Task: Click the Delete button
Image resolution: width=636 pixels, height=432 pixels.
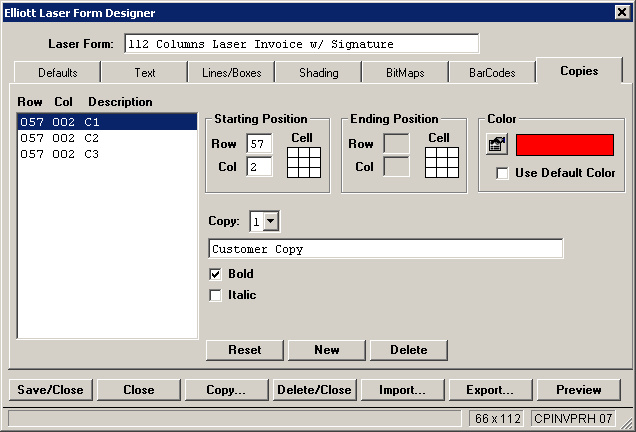Action: coord(409,350)
